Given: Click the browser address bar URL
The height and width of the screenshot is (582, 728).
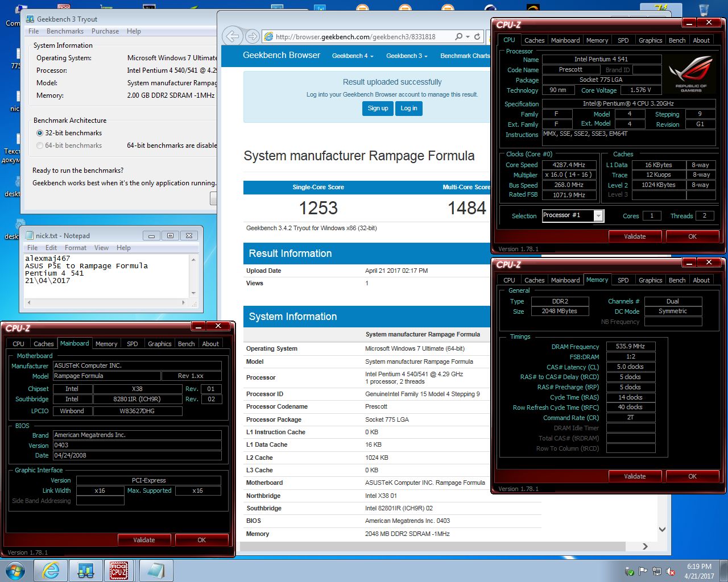Looking at the screenshot, I should coord(355,36).
